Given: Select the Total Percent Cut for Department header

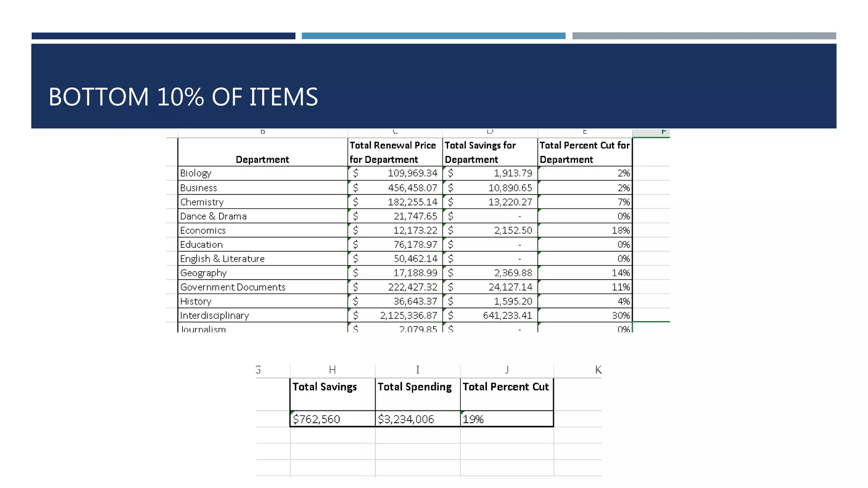Looking at the screenshot, I should [585, 152].
